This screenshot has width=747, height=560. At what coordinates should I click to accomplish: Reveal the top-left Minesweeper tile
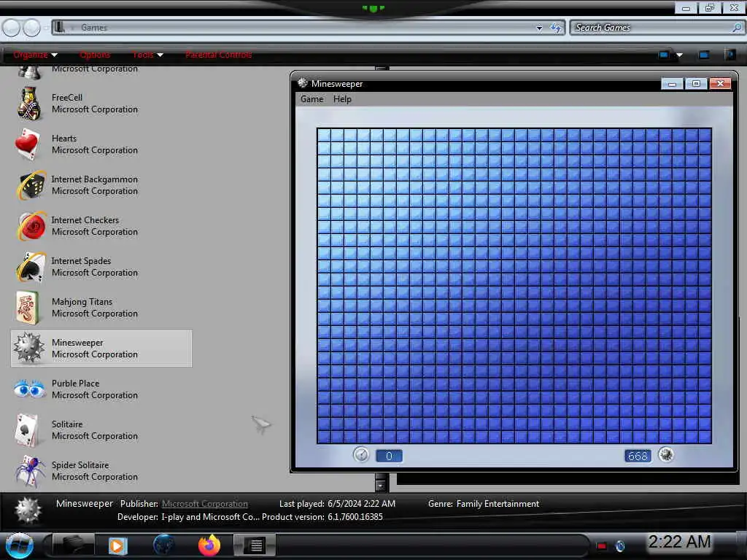pos(325,135)
